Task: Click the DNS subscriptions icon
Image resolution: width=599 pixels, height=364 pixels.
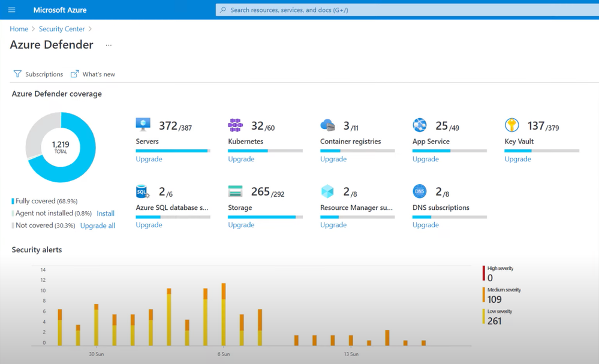Action: pos(420,191)
